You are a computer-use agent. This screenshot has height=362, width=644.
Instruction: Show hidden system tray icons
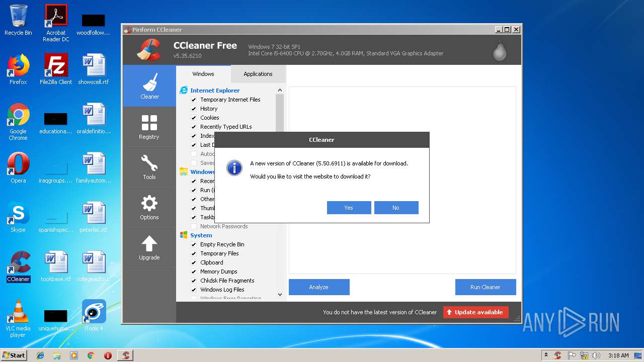(546, 355)
